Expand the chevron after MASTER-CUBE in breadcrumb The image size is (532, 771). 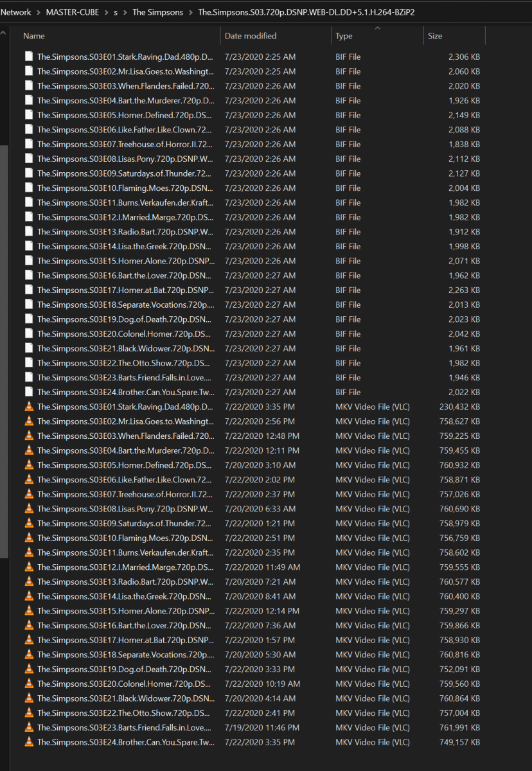(x=105, y=12)
